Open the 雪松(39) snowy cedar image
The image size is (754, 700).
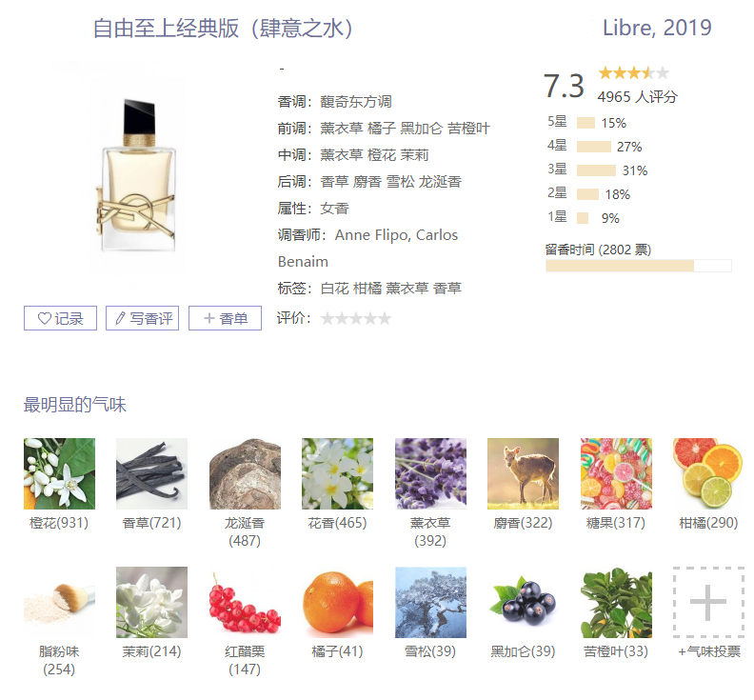point(431,602)
